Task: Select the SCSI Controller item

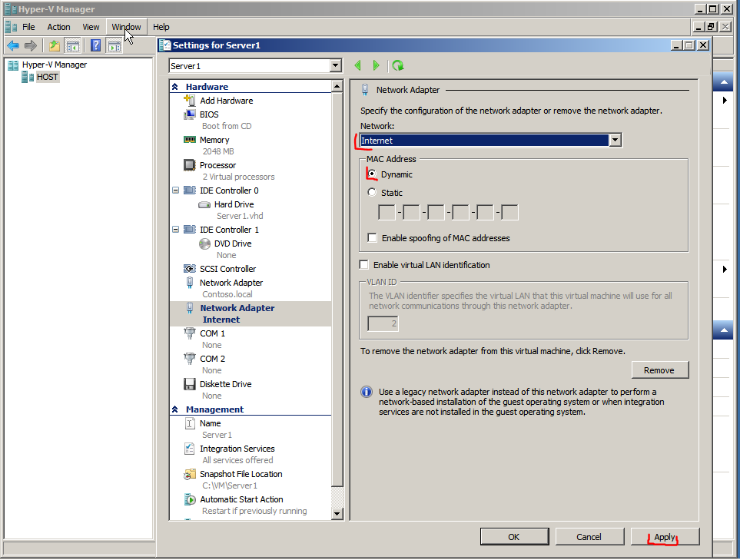Action: (227, 269)
